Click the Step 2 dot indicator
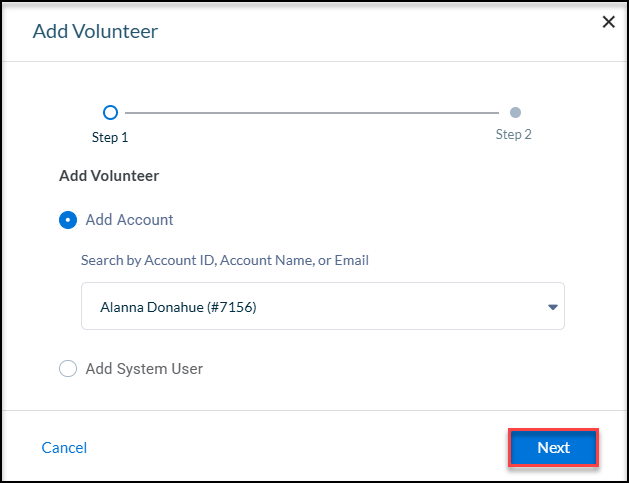This screenshot has height=483, width=629. pos(515,113)
